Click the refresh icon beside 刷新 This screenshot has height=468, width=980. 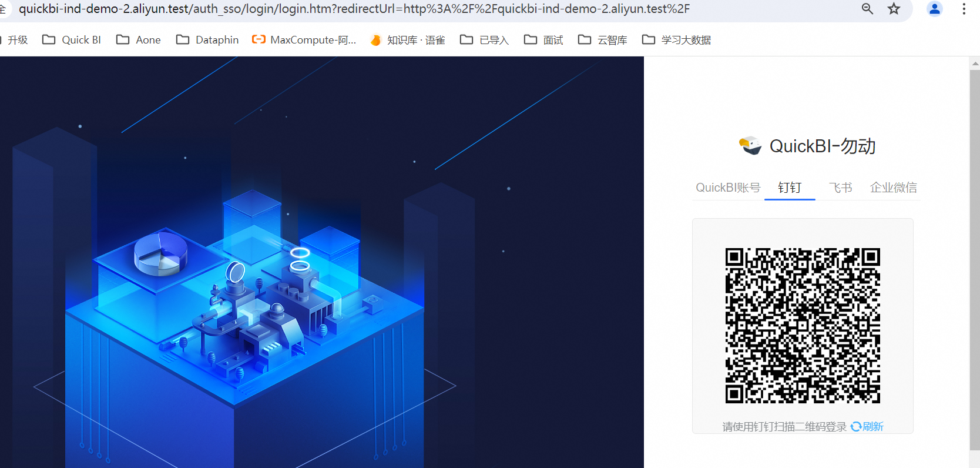[856, 427]
